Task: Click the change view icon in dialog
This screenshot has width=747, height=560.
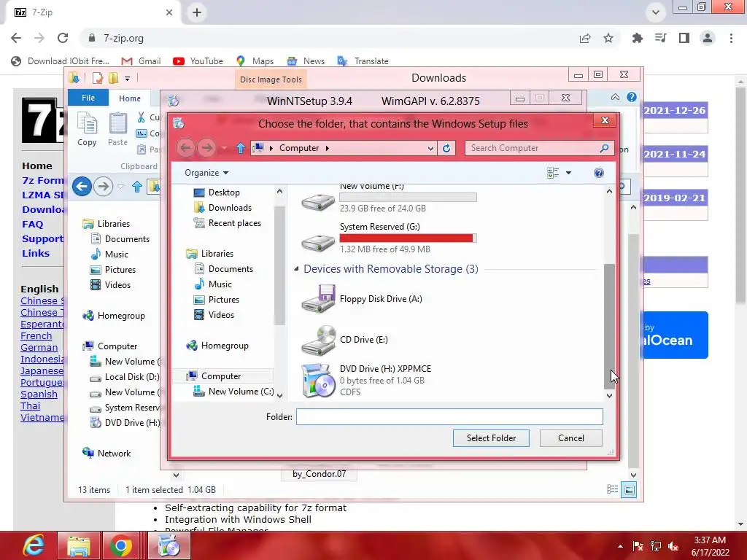Action: coord(553,173)
